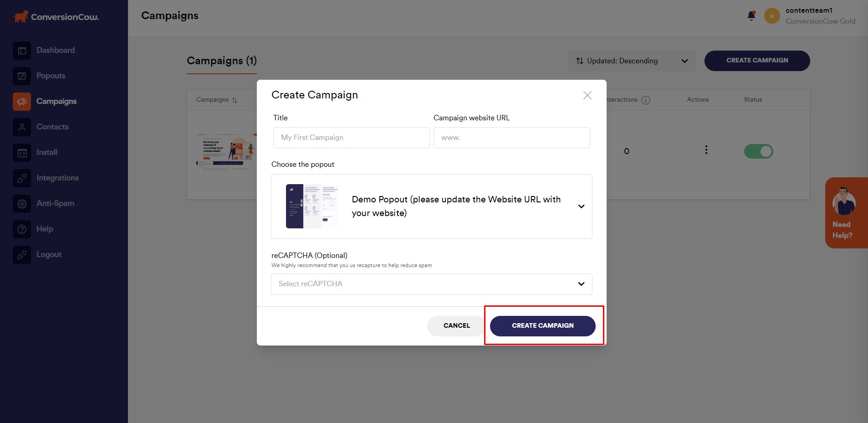
Task: Click the Interactions info icon
Action: click(646, 100)
